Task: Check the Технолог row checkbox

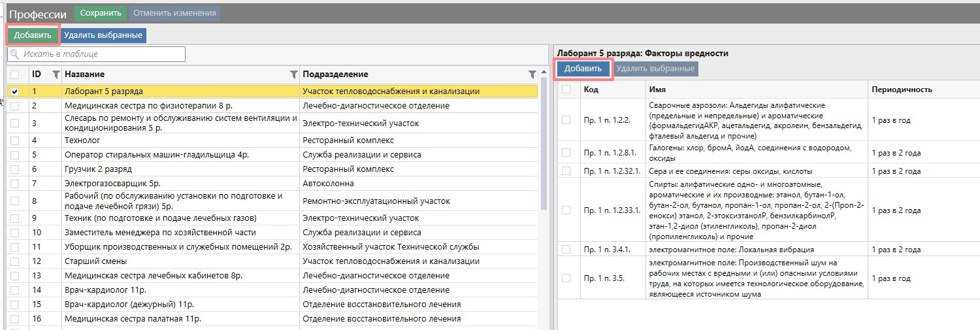Action: tap(15, 140)
